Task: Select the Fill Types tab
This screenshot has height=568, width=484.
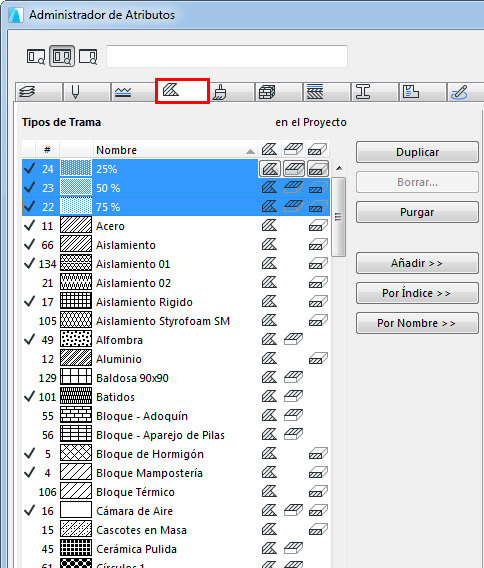Action: coord(182,91)
